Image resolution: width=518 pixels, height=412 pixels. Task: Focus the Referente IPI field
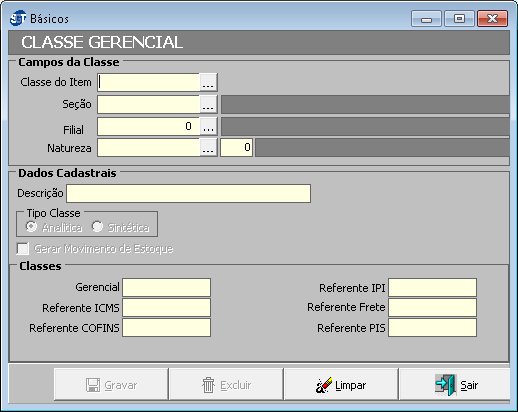point(432,287)
